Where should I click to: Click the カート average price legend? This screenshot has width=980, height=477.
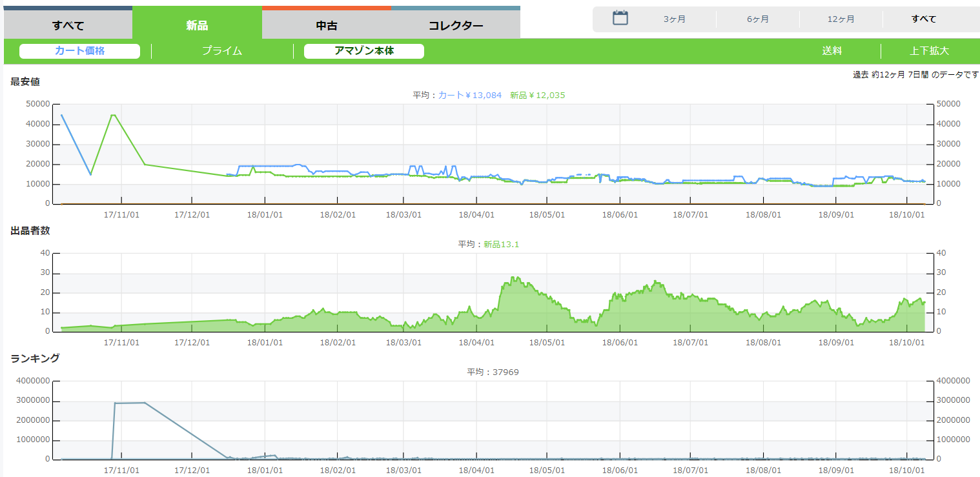pos(469,95)
